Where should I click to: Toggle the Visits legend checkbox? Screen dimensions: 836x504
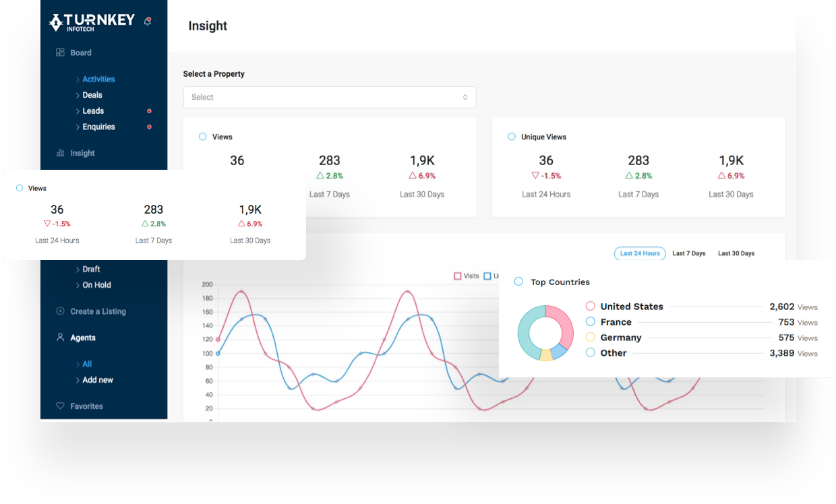pyautogui.click(x=458, y=276)
